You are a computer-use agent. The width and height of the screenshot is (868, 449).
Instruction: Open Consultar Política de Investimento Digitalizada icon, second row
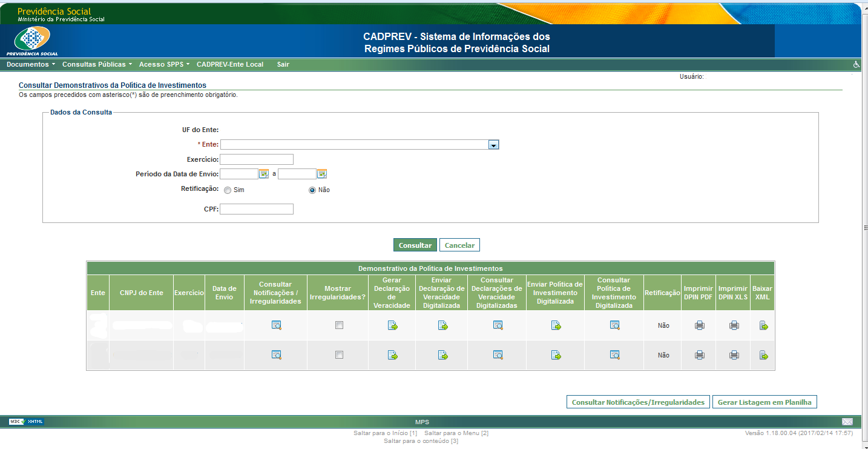(x=614, y=355)
